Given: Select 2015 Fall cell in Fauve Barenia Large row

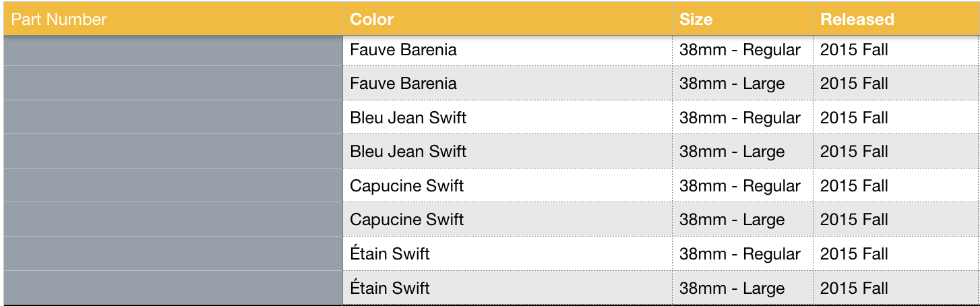Looking at the screenshot, I should coord(896,84).
